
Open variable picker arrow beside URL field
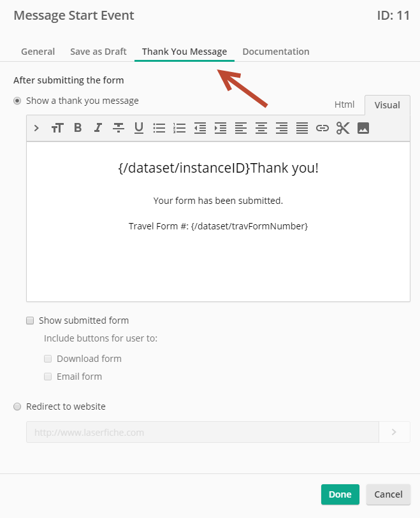pyautogui.click(x=395, y=432)
